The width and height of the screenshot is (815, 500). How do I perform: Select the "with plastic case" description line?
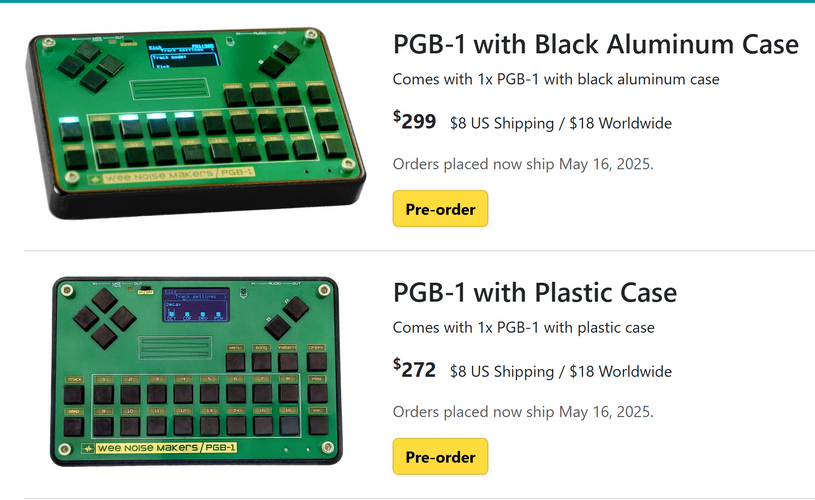523,327
